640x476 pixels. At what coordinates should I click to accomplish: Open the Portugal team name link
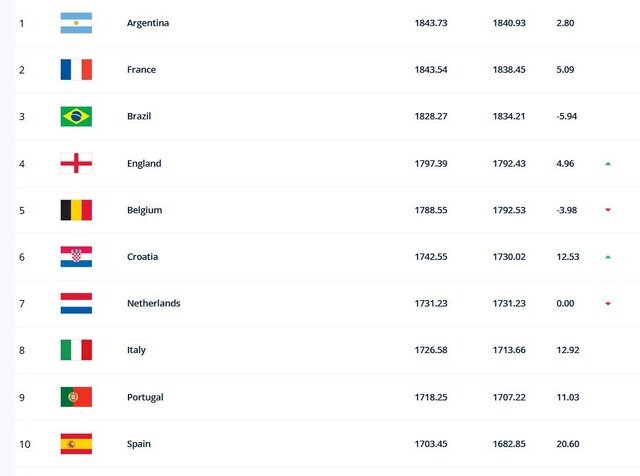[x=145, y=397]
